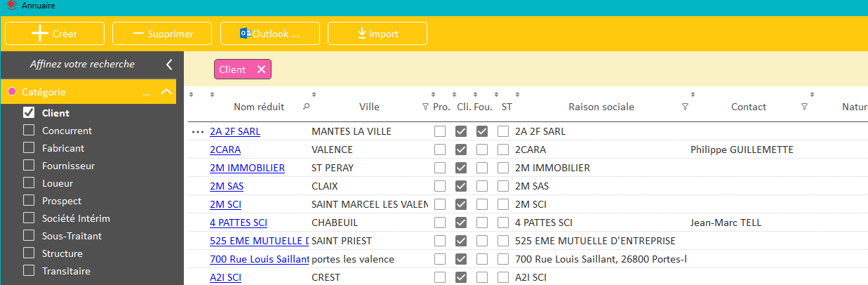The image size is (868, 285).
Task: Check the Fabricant category checkbox
Action: (x=29, y=147)
